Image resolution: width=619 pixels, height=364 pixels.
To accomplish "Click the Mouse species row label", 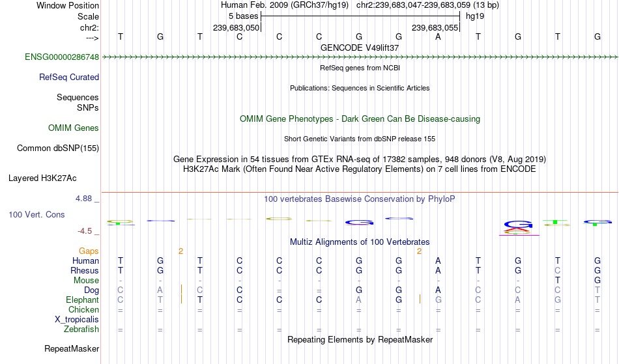I will [x=87, y=281].
